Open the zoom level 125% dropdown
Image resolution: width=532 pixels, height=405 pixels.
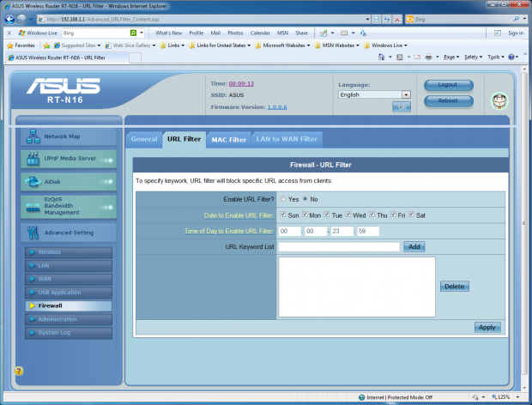pos(517,397)
